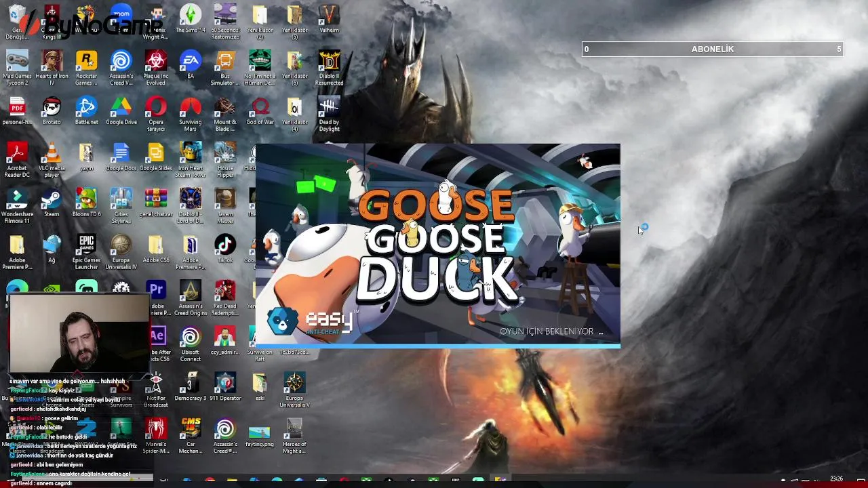Viewport: 868px width, 488px height.
Task: Open the EA app shortcut
Action: pos(191,64)
